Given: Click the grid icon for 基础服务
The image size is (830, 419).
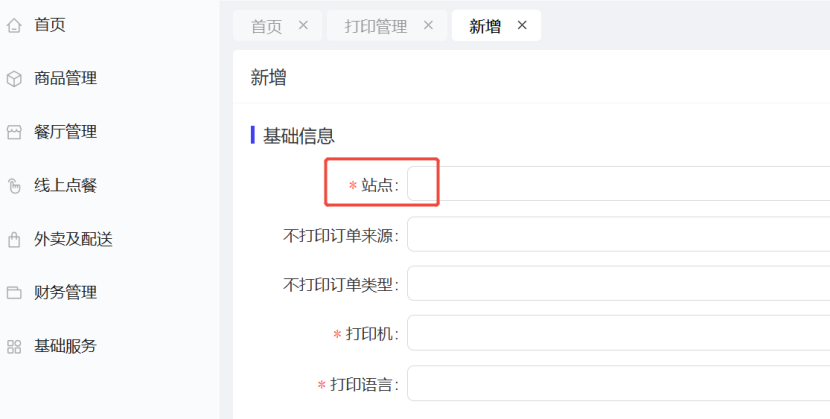Looking at the screenshot, I should [x=14, y=347].
